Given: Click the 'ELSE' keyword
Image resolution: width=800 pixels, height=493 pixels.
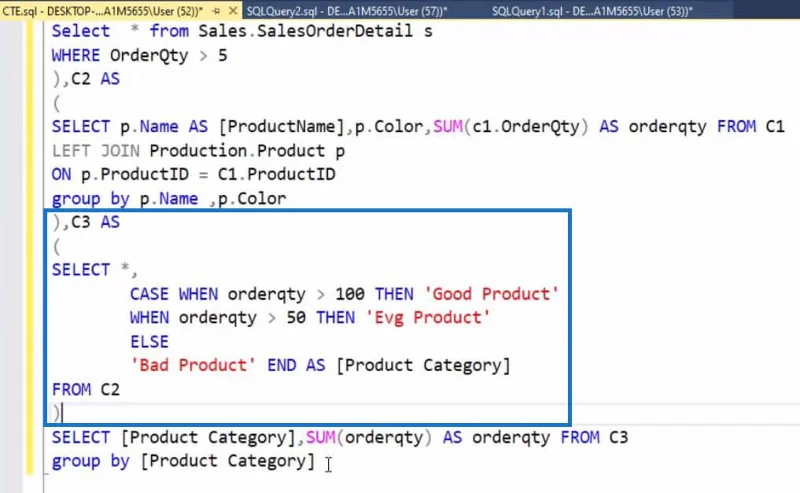Looking at the screenshot, I should click(x=149, y=342).
